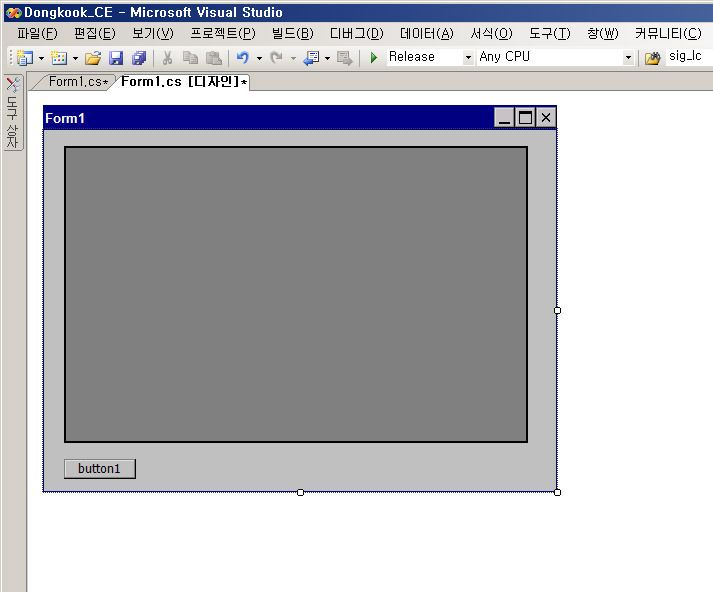Open the 커뮤니티(C) menu

[668, 34]
